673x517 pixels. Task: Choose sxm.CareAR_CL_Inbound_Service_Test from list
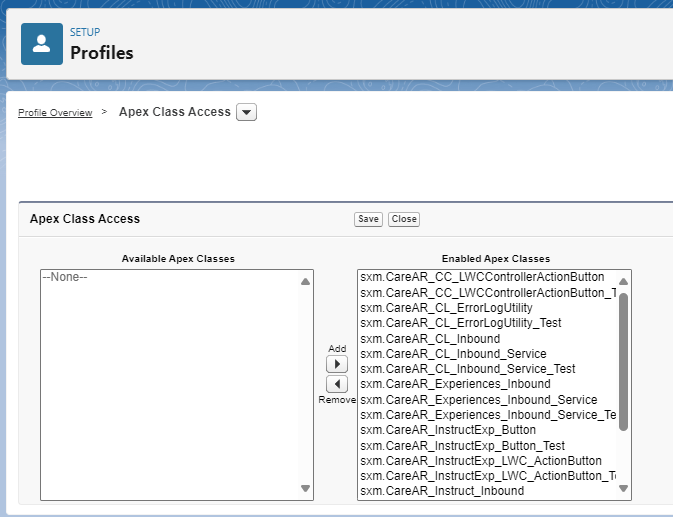[467, 369]
